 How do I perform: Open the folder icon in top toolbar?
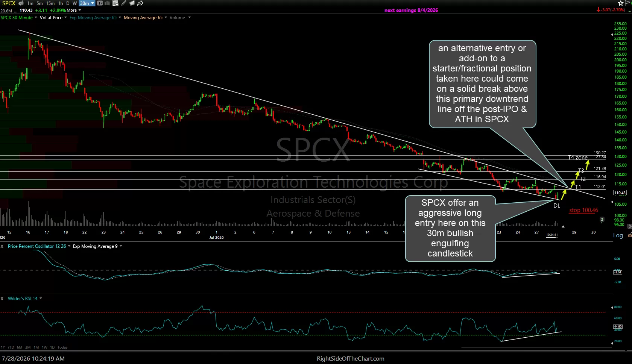(132, 3)
